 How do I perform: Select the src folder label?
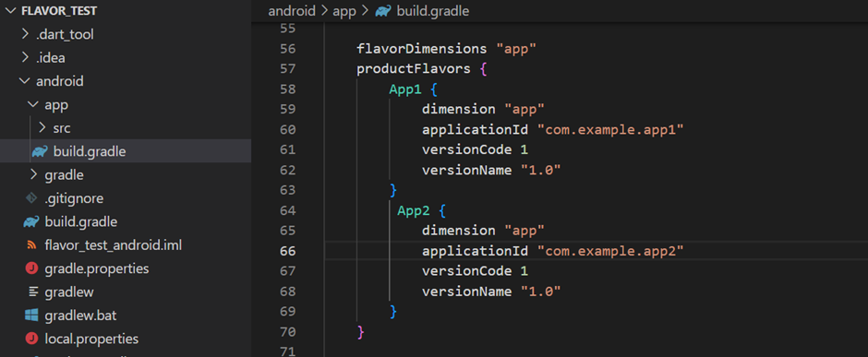click(x=62, y=127)
